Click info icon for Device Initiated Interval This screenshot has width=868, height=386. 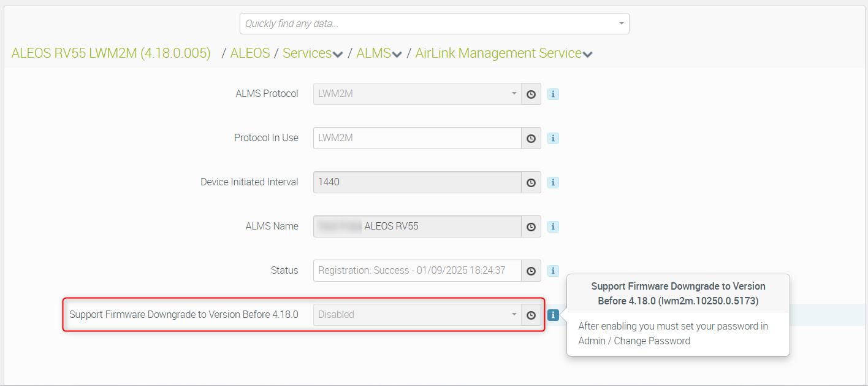point(553,182)
